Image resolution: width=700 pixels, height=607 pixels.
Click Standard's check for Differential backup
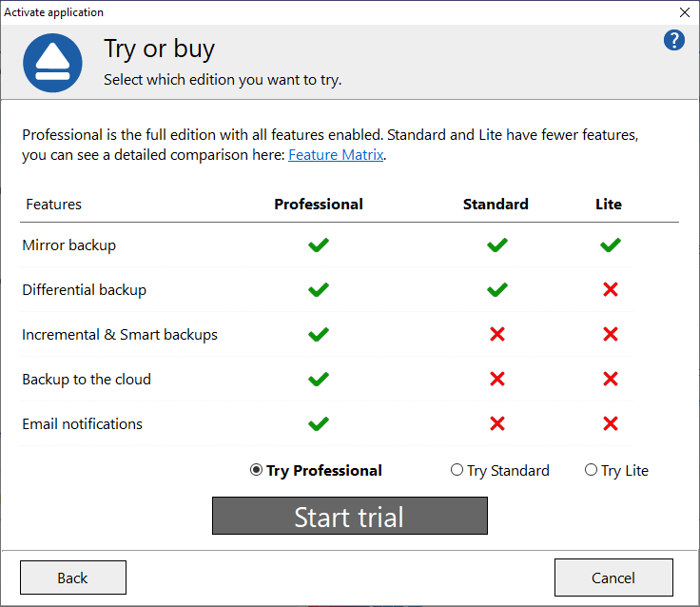coord(496,289)
